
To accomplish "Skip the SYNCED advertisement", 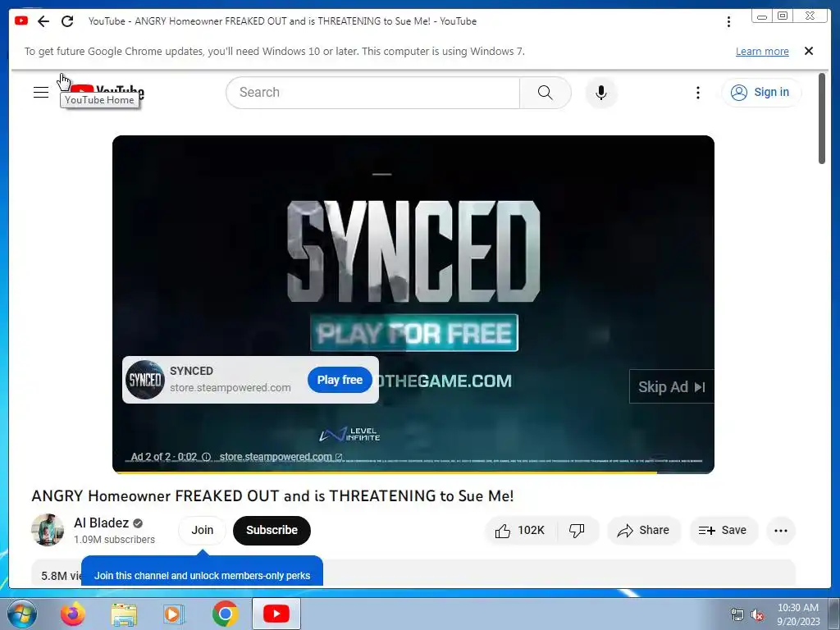I will pyautogui.click(x=671, y=386).
